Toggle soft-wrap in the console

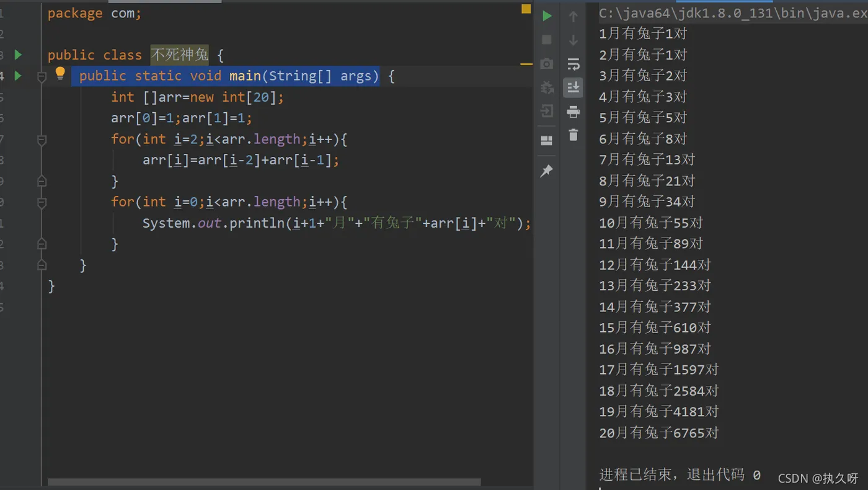point(573,64)
